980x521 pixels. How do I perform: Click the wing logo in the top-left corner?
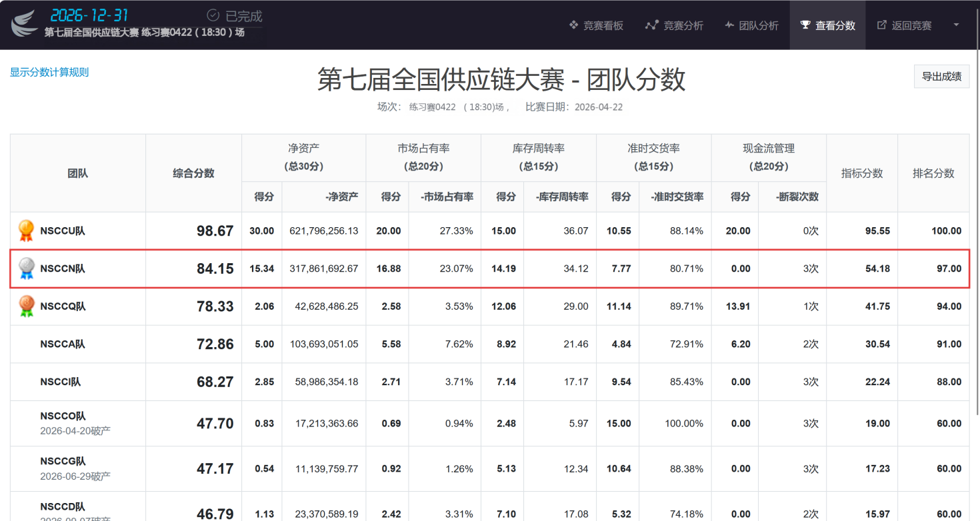25,25
